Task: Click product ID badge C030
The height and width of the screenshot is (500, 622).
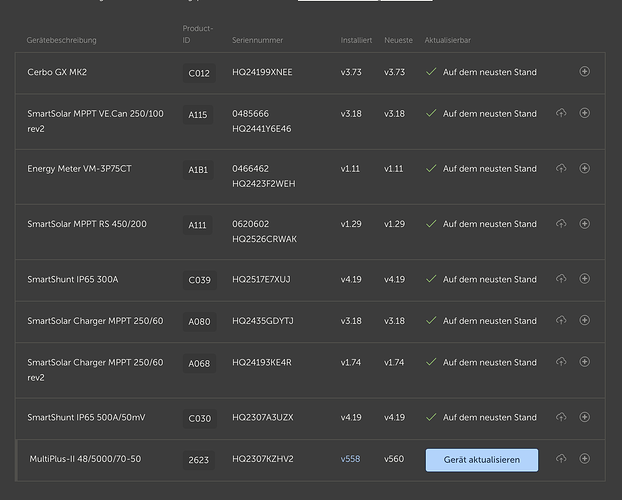Action: tap(200, 419)
